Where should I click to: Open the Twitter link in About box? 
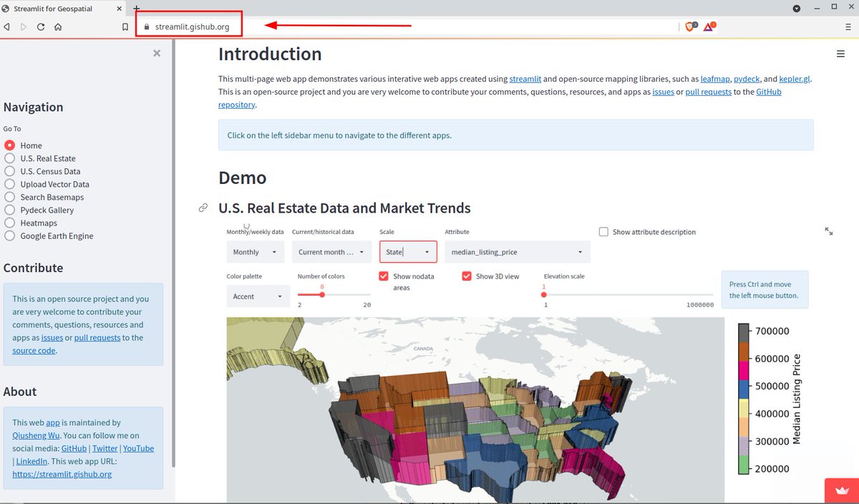click(105, 448)
